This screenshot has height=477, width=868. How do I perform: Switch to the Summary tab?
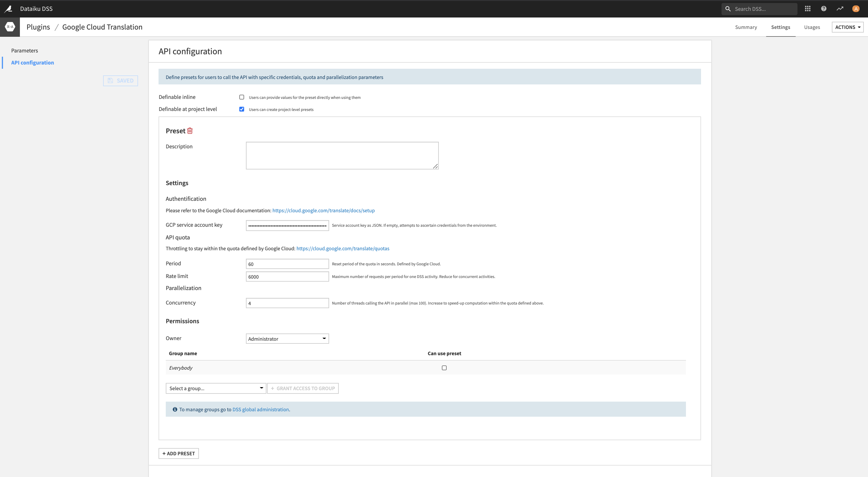(746, 27)
